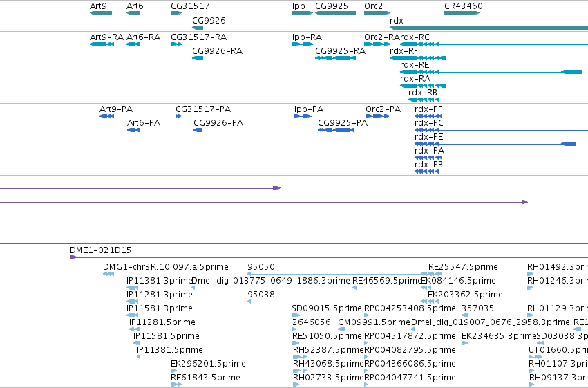This screenshot has height=388, width=588.
Task: Click the 2646056 feature
Action: point(296,329)
